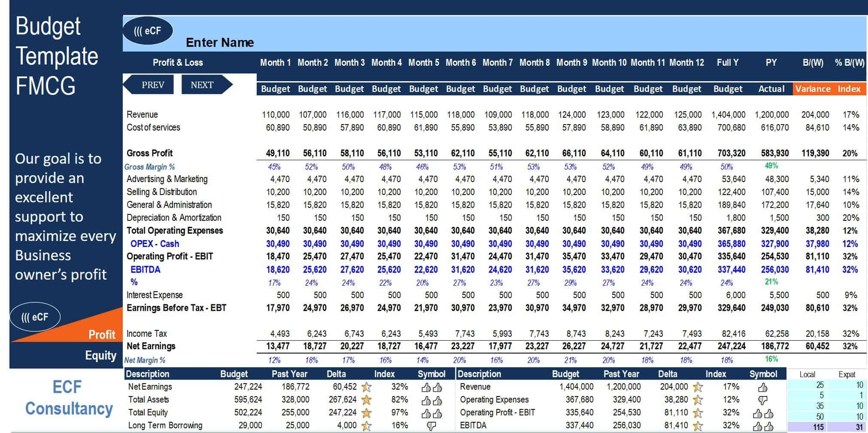This screenshot has width=868, height=433.
Task: Click the eCF oval logo in left sidebar
Action: click(x=35, y=317)
